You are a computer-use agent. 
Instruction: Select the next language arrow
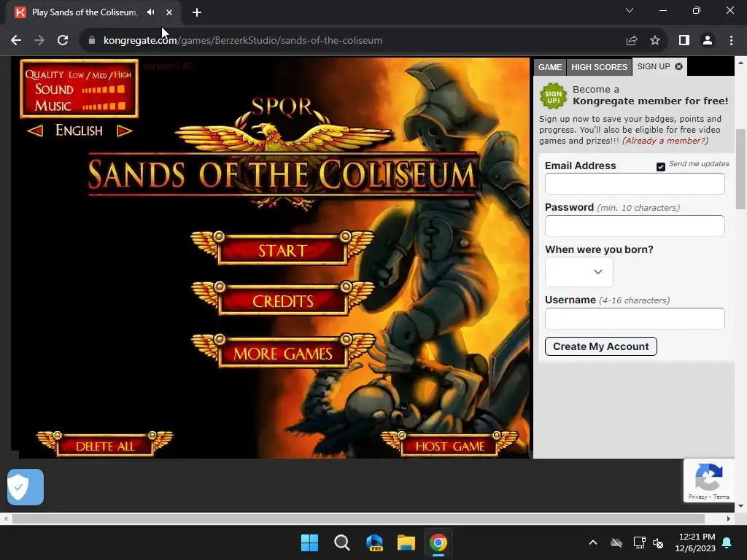click(124, 131)
